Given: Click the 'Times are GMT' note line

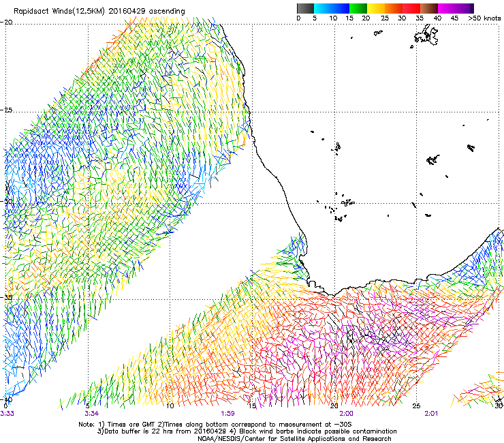Looking at the screenshot, I should pyautogui.click(x=215, y=425).
